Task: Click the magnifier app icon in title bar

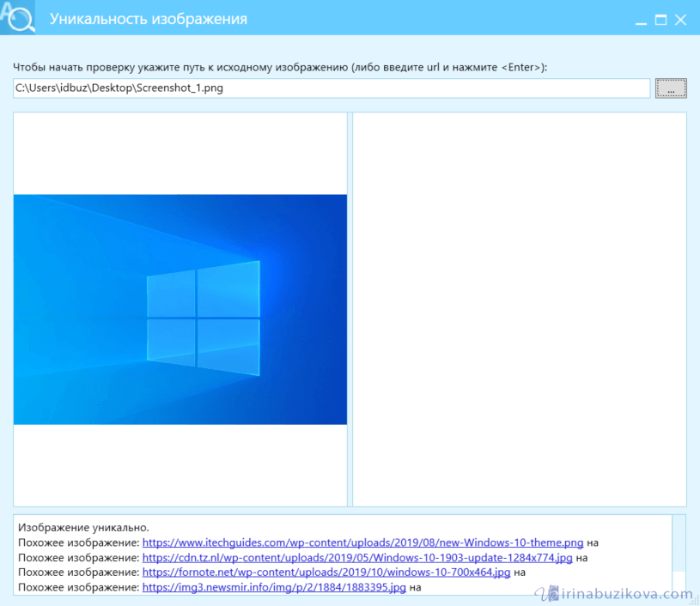Action: tap(17, 17)
